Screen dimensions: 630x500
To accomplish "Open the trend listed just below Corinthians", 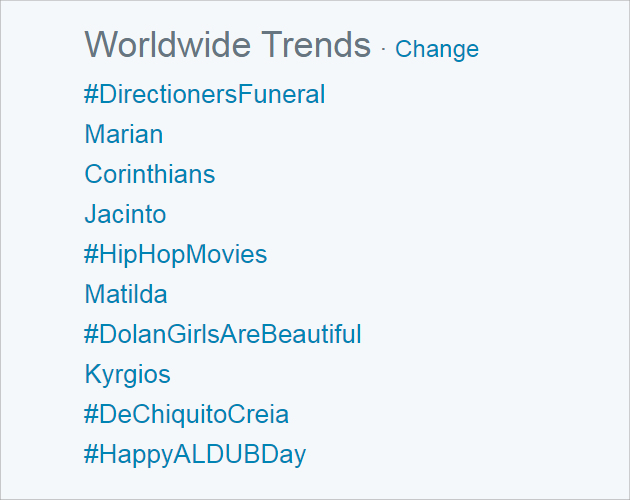I will click(x=125, y=214).
